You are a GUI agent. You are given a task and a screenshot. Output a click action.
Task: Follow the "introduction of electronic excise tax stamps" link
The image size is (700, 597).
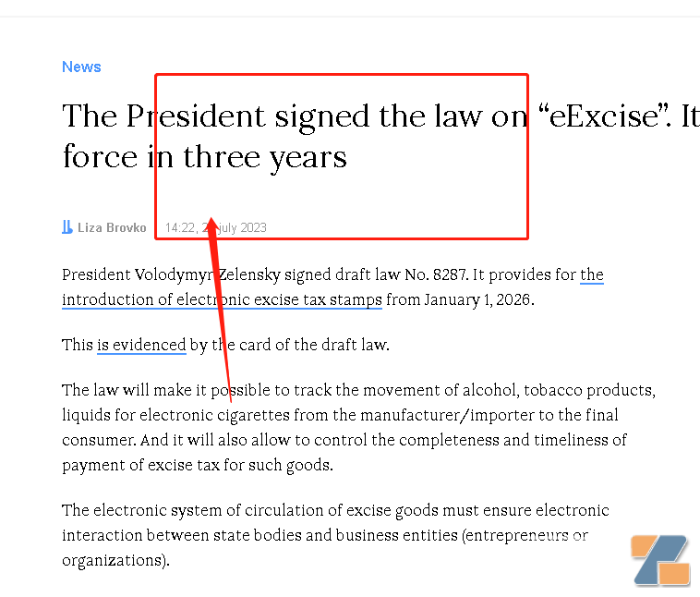[222, 299]
